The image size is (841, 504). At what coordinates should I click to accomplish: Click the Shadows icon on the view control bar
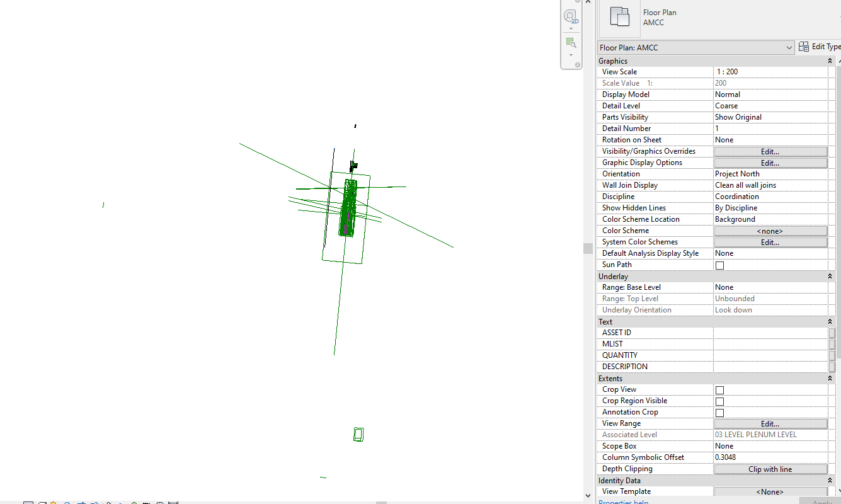tap(66, 501)
